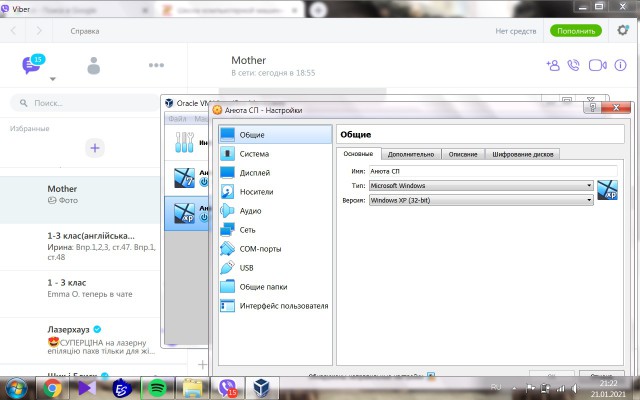Start a video call with Mother
Image resolution: width=640 pixels, height=400 pixels.
click(x=597, y=65)
